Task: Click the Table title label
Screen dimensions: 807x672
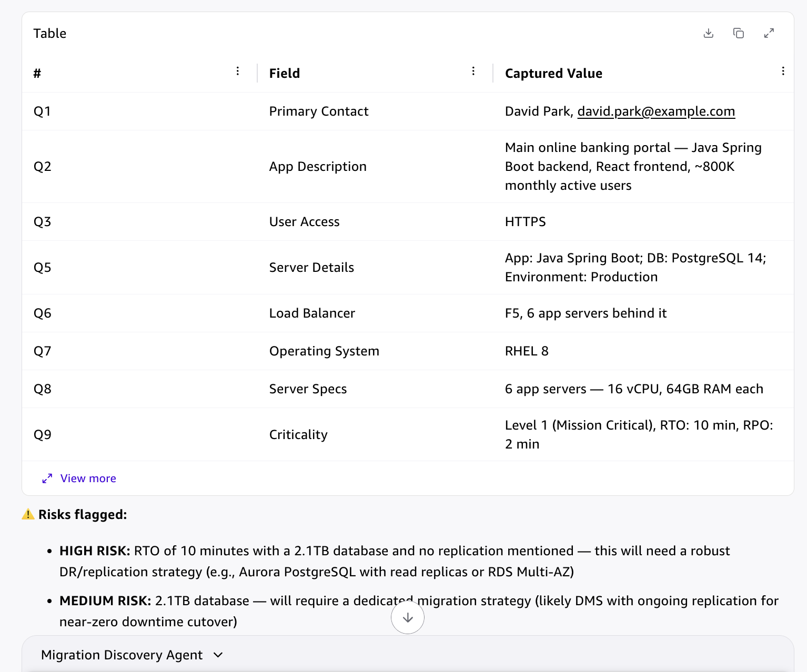Action: click(x=50, y=34)
